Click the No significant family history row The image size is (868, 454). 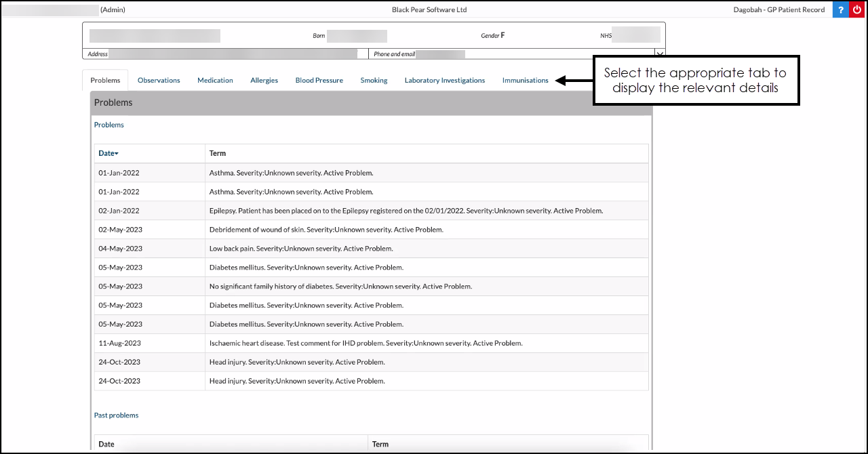[340, 287]
